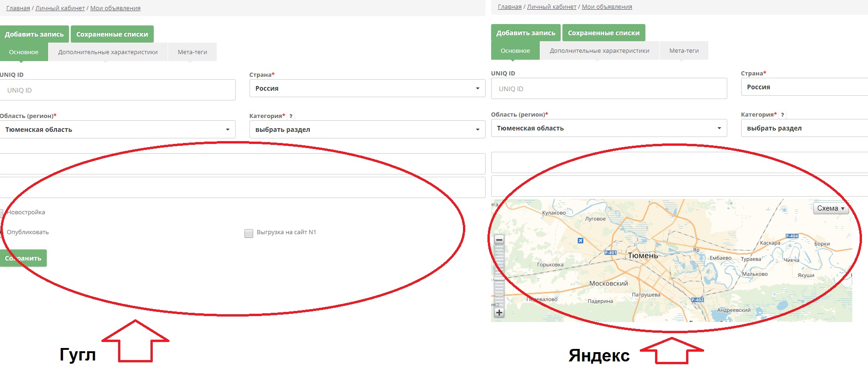Open the Мета-теги tab in the form with map
The height and width of the screenshot is (379, 868).
684,51
